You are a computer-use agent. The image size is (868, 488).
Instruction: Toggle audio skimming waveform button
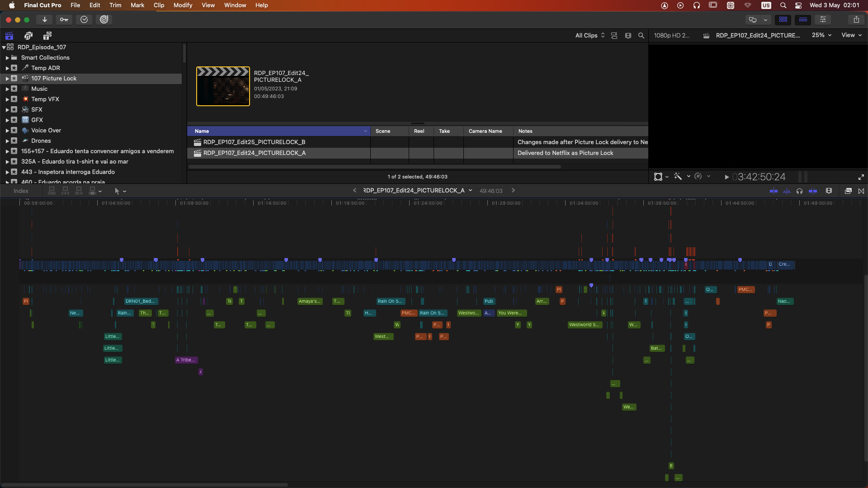[x=787, y=191]
